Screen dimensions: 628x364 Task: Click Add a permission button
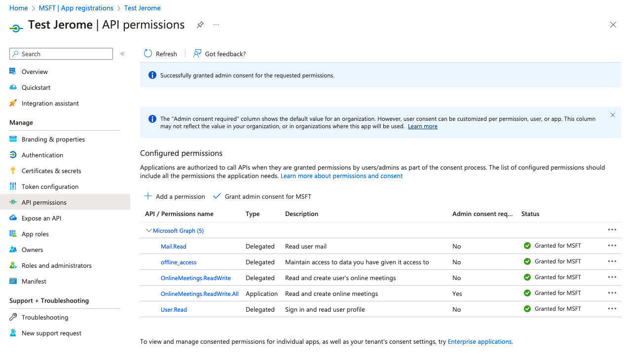click(x=175, y=196)
